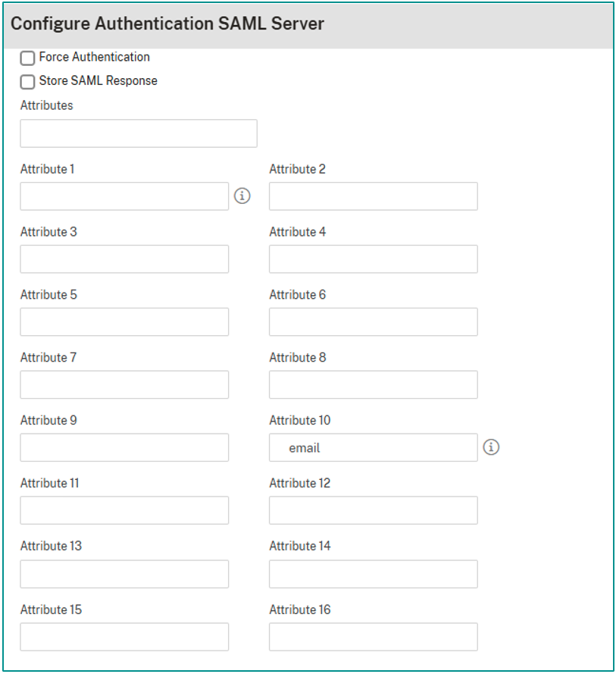
Task: Select the Attribute 13 input field
Action: [x=124, y=574]
